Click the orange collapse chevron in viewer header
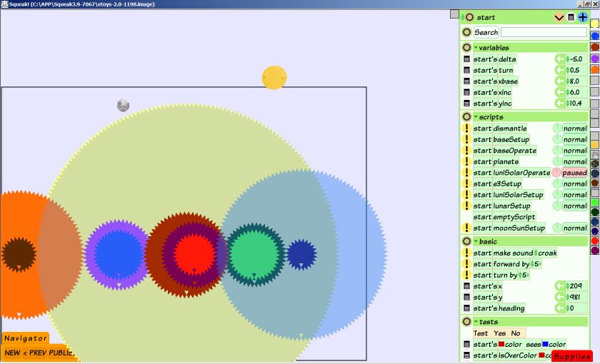 click(559, 18)
